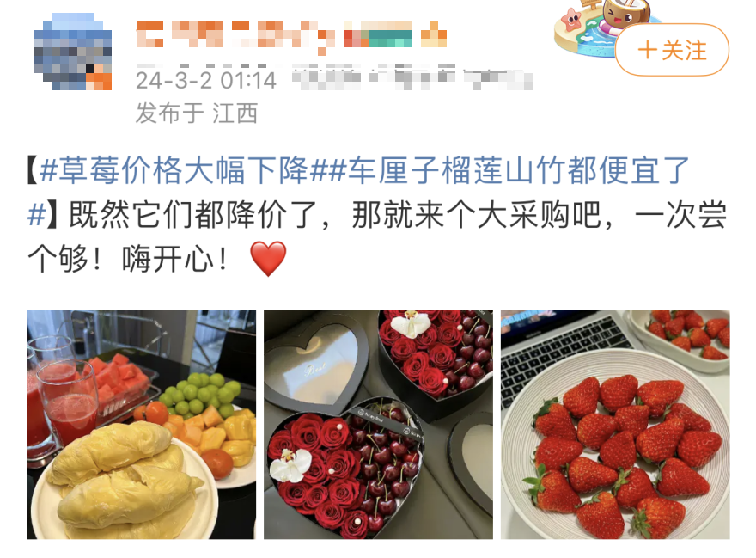The width and height of the screenshot is (756, 558).
Task: Click the post timestamp 24-3-2 01:14
Action: [206, 81]
